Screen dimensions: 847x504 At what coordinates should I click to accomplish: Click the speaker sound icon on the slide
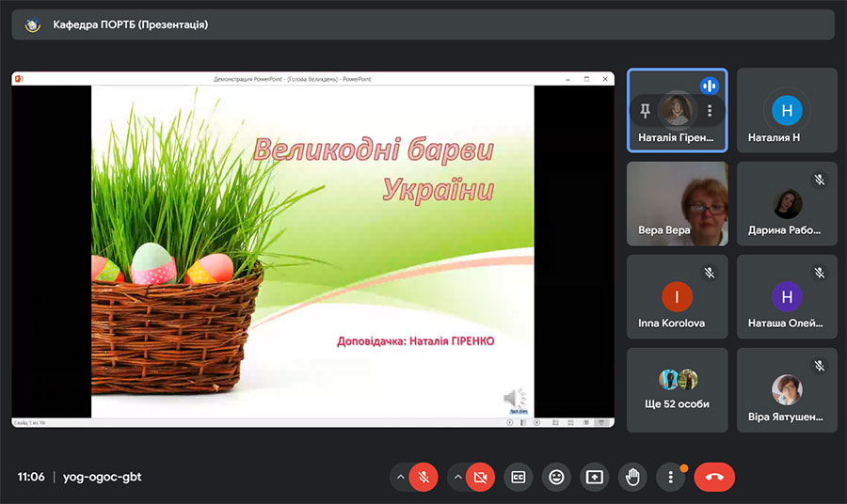pyautogui.click(x=514, y=399)
